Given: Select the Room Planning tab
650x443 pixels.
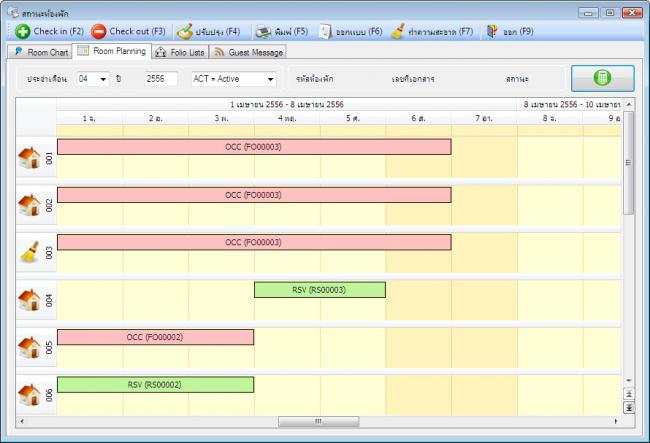Looking at the screenshot, I should click(112, 51).
